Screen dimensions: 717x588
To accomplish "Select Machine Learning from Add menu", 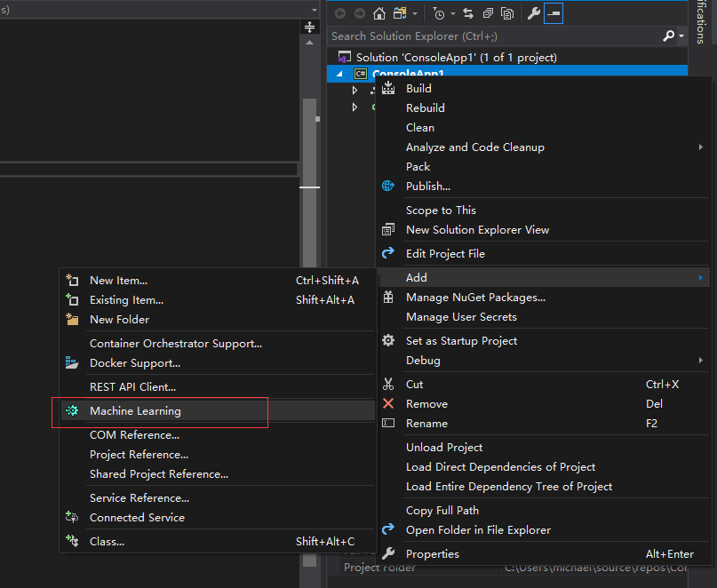I will [x=135, y=411].
